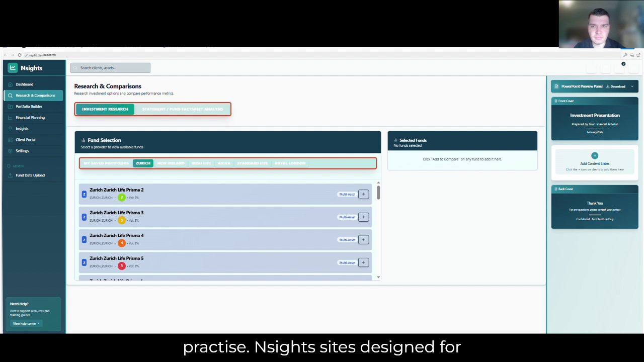Click the risk level 5 red badge
Image resolution: width=644 pixels, height=362 pixels.
[121, 266]
